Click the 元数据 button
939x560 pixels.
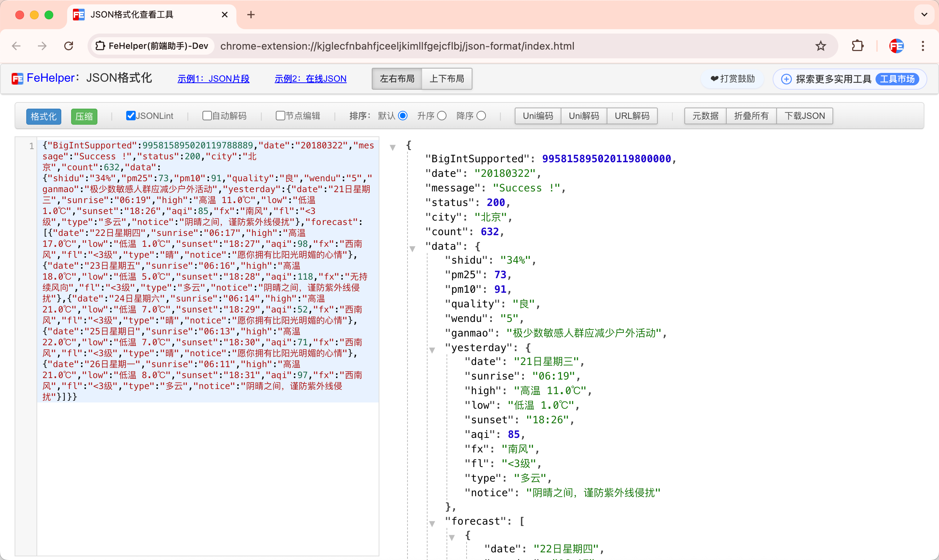click(x=705, y=116)
